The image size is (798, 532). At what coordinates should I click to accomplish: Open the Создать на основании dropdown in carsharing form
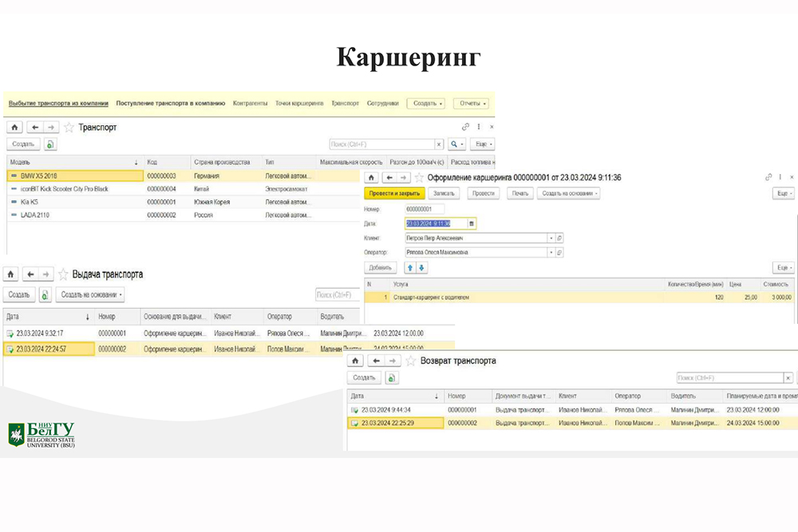coord(568,193)
